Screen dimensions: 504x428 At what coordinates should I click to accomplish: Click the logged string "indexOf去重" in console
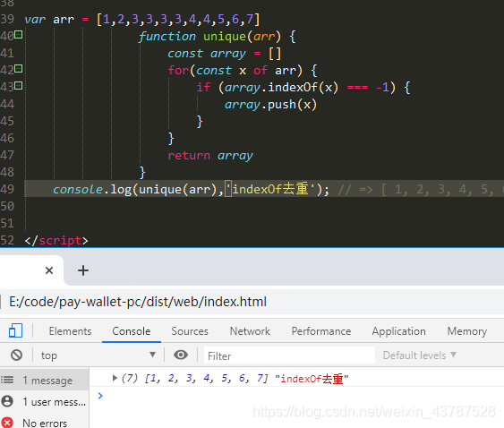pyautogui.click(x=312, y=379)
